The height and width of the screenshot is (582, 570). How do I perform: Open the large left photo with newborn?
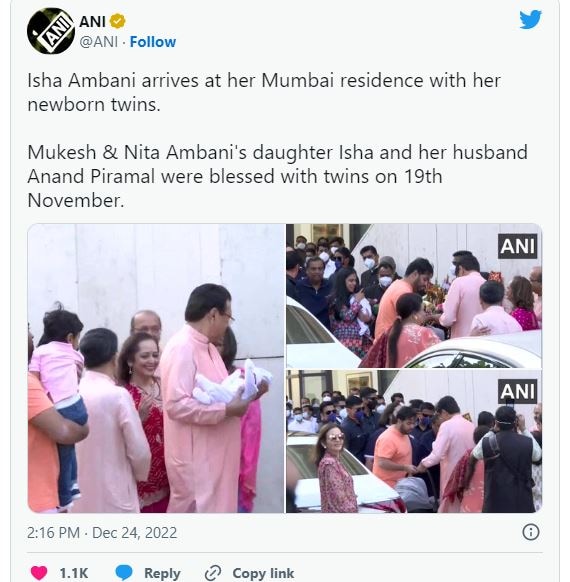point(156,368)
